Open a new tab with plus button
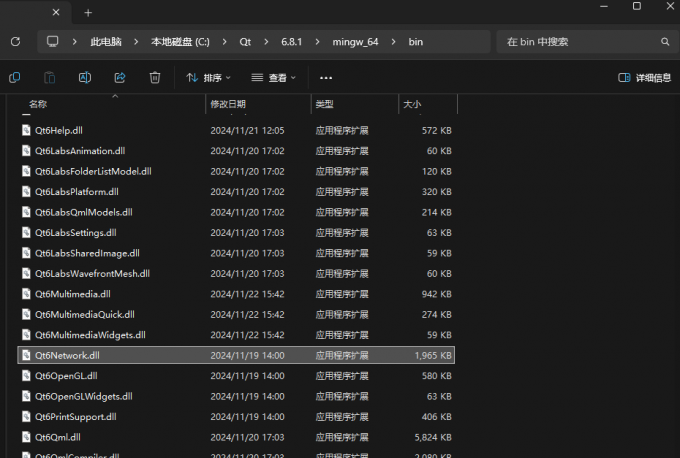 pyautogui.click(x=88, y=12)
